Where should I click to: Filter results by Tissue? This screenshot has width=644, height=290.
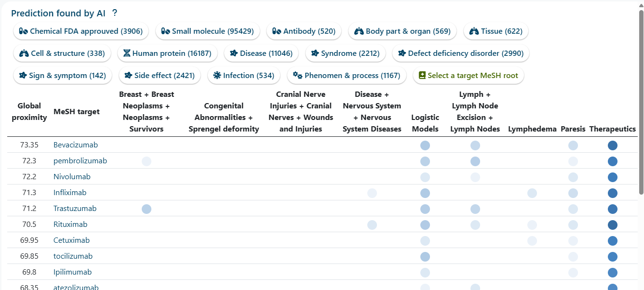tap(496, 31)
